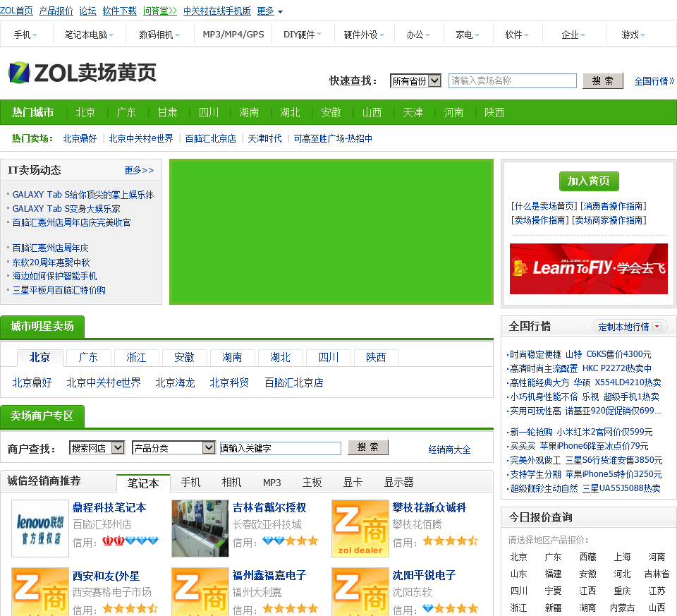Switch to the 四川 tab in 城市明星卖场

[x=328, y=358]
